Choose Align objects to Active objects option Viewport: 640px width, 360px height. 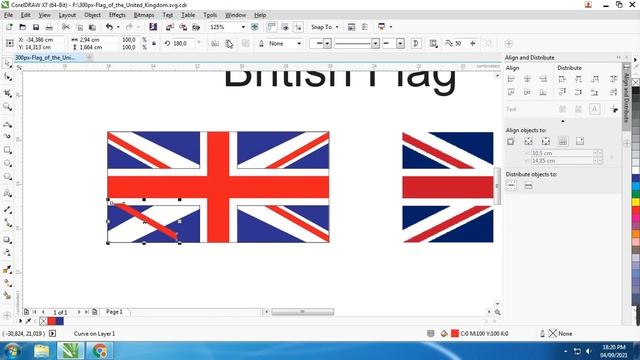pos(511,142)
